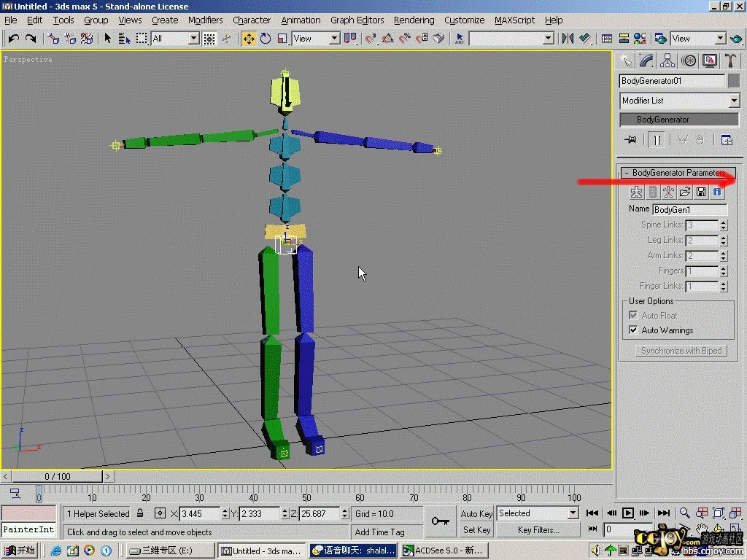Click the Undo arrow in the toolbar

tap(13, 39)
